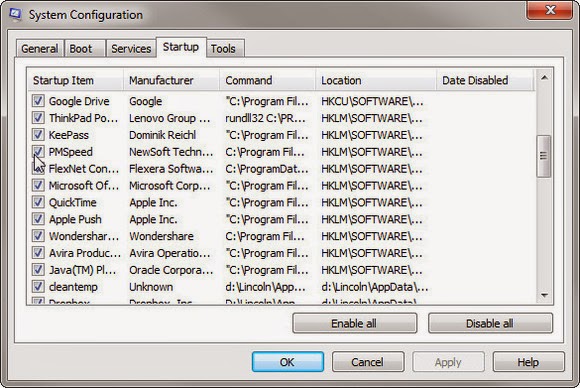Click the vertical scrollbar thumb
This screenshot has width=580, height=388.
[x=544, y=156]
